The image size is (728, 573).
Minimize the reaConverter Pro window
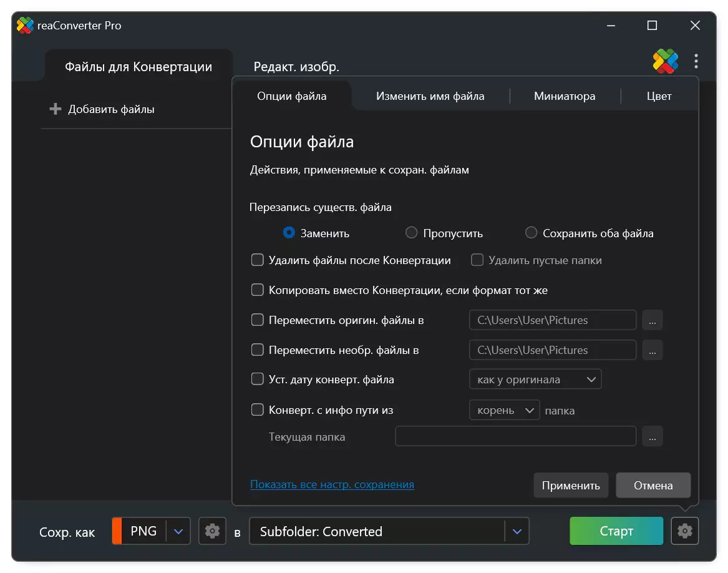click(x=611, y=26)
